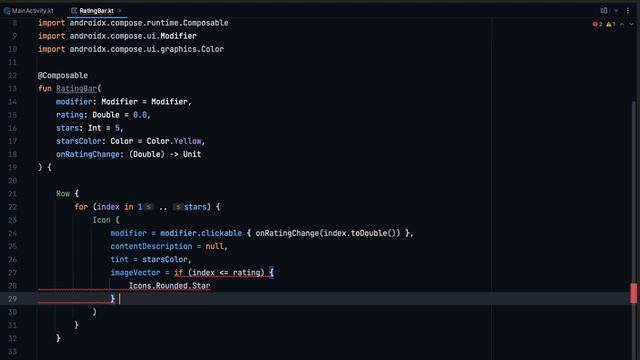Click import androidx.compose.ui.graphics.Color line
This screenshot has height=360, width=640.
131,49
